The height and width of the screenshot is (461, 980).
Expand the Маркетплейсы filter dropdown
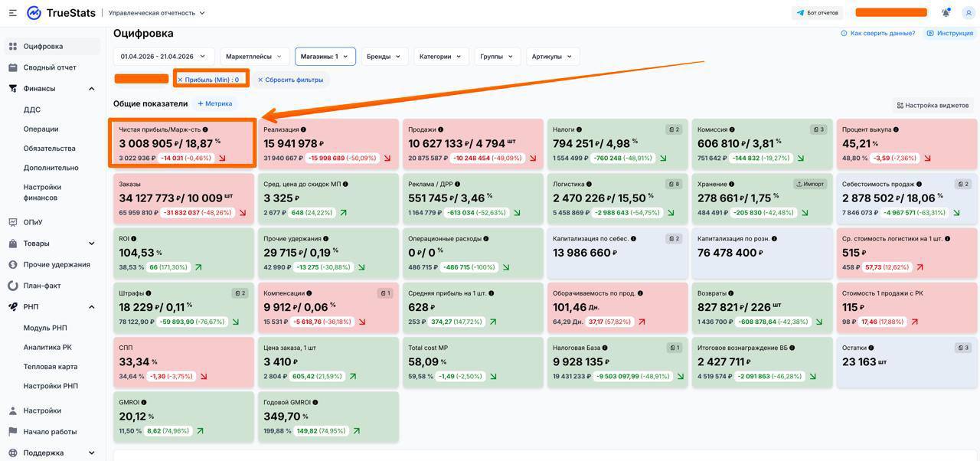pos(254,56)
